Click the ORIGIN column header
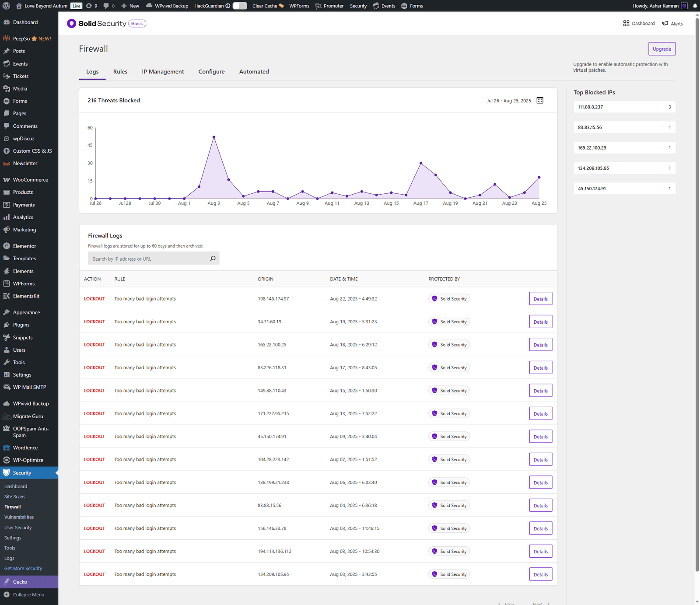 266,279
